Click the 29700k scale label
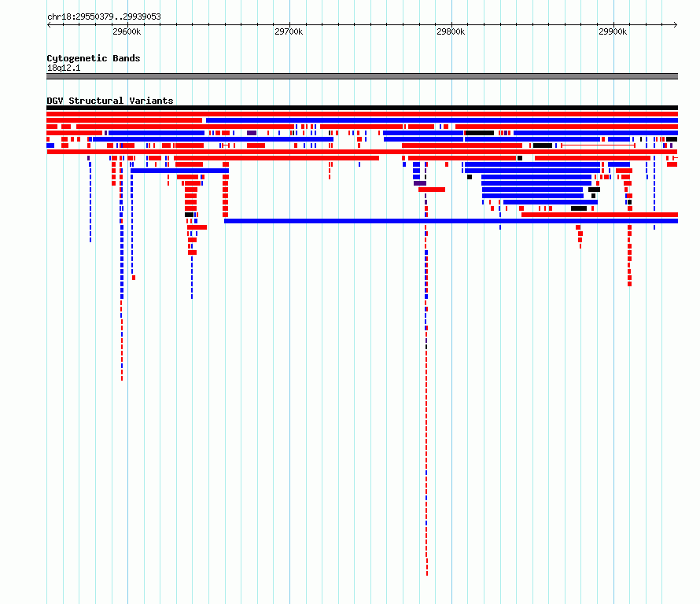The image size is (700, 604). pyautogui.click(x=289, y=31)
